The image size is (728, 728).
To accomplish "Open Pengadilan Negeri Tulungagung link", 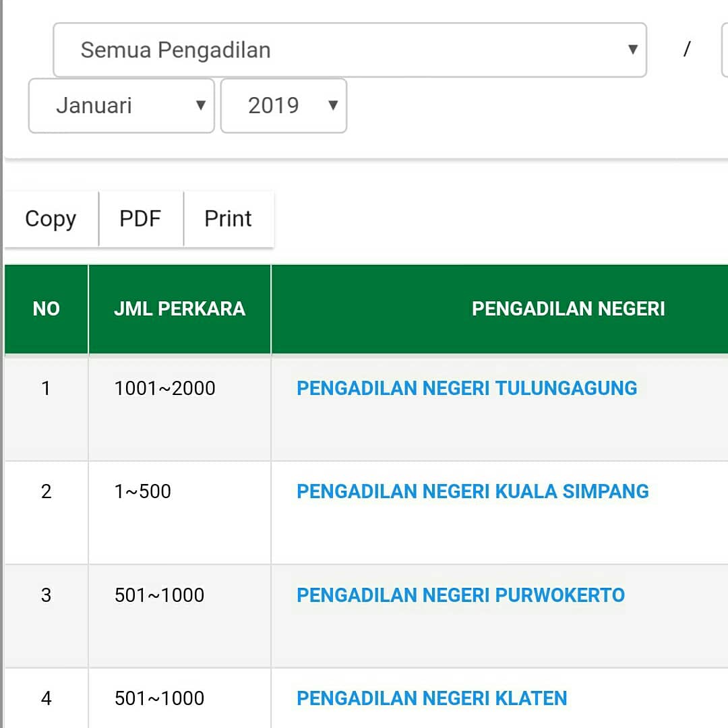I will tap(466, 388).
